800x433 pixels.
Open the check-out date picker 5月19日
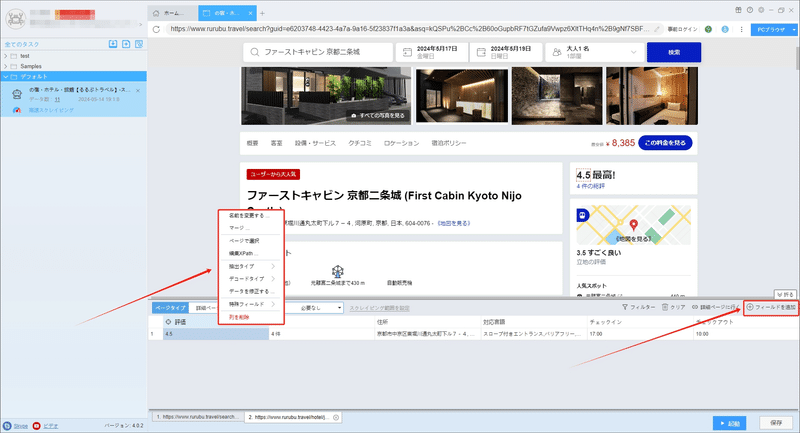click(x=506, y=52)
